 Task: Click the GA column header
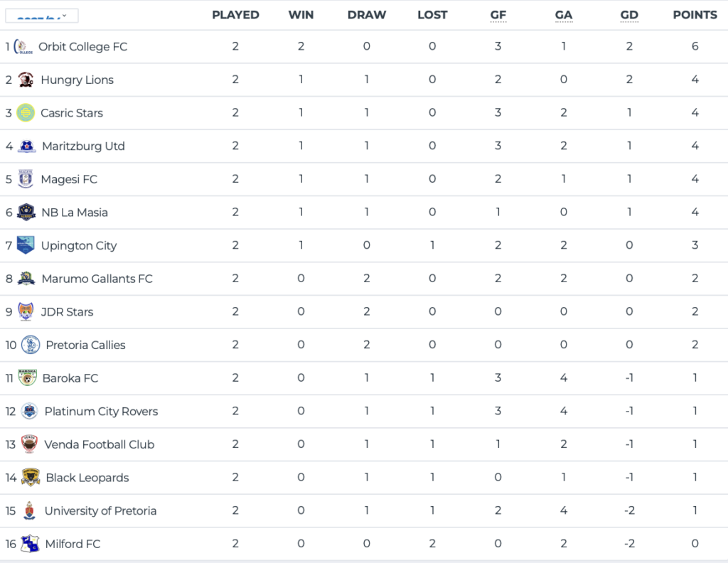click(x=563, y=15)
